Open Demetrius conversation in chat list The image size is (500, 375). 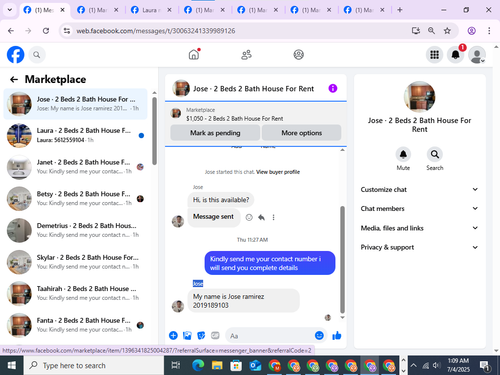pos(75,230)
